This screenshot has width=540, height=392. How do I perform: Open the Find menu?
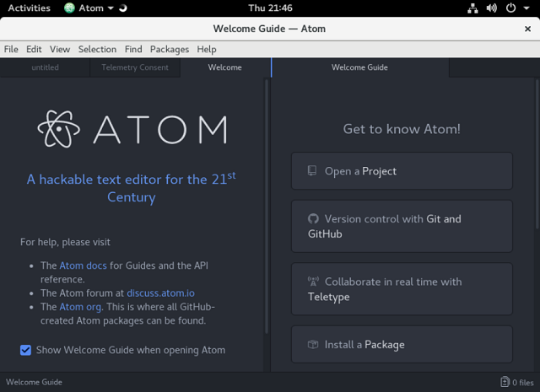pos(133,49)
